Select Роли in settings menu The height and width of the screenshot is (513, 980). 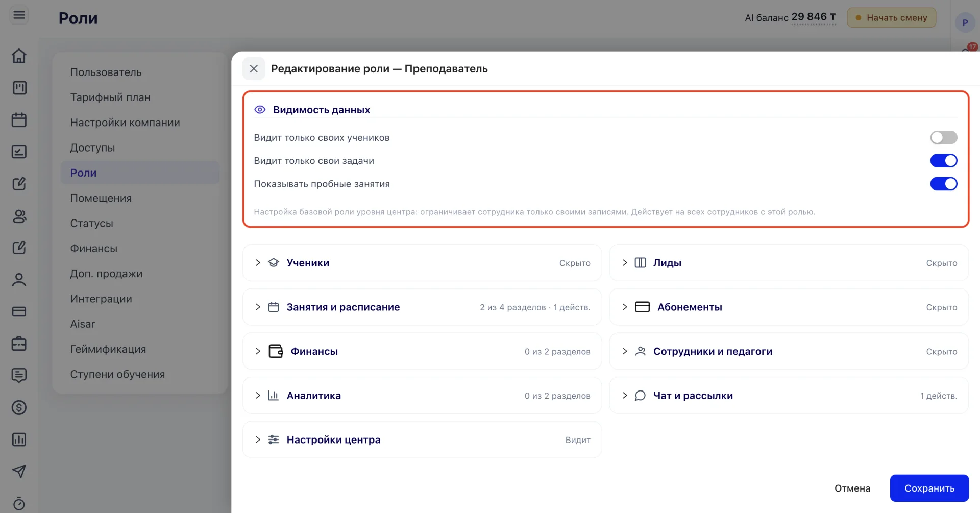(140, 173)
